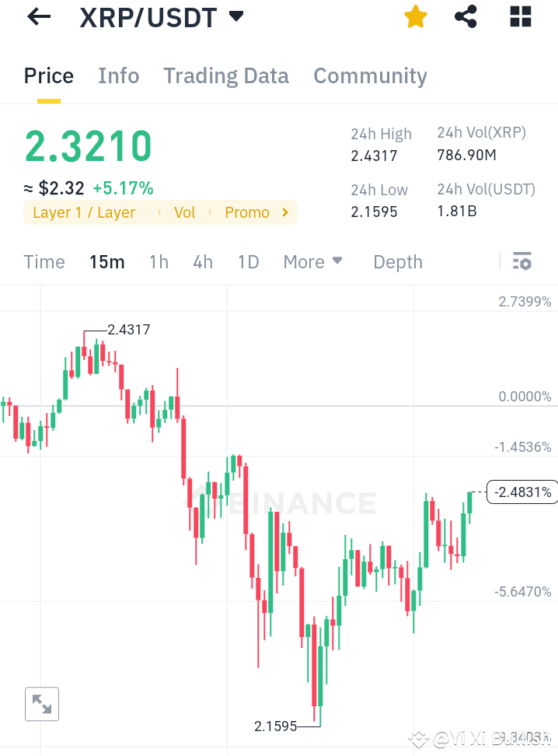The image size is (558, 756).
Task: Switch to the Community tab
Action: (x=370, y=75)
